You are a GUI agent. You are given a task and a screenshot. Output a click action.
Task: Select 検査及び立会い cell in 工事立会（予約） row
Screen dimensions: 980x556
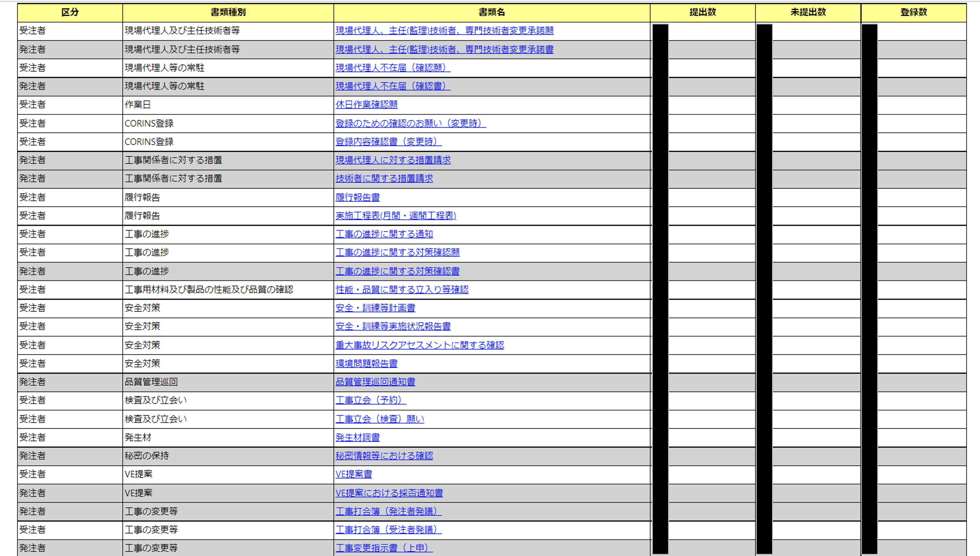pyautogui.click(x=228, y=400)
